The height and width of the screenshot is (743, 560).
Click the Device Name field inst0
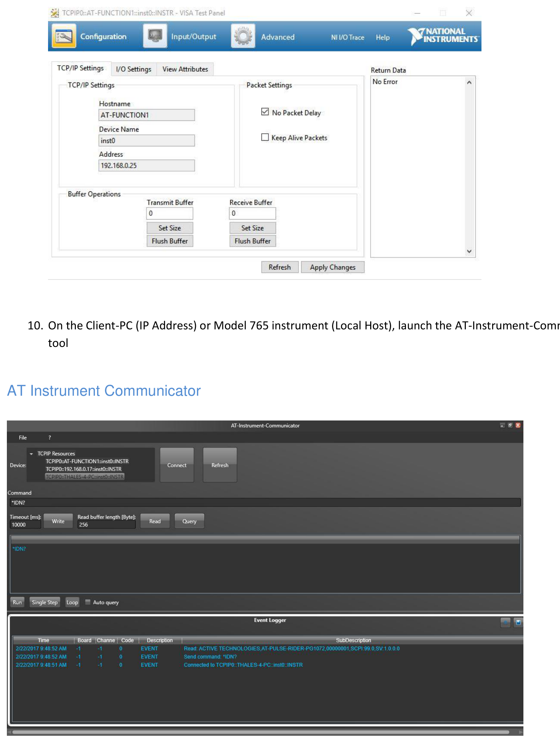point(147,141)
